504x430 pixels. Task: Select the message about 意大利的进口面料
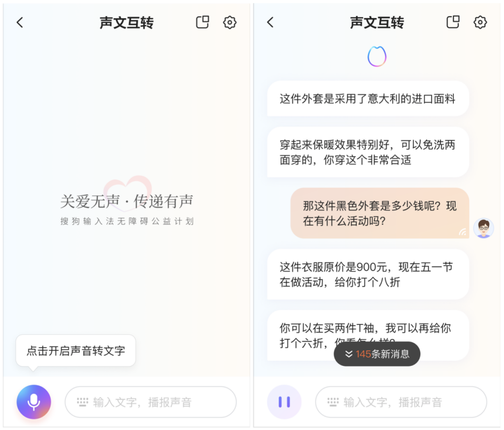click(368, 98)
